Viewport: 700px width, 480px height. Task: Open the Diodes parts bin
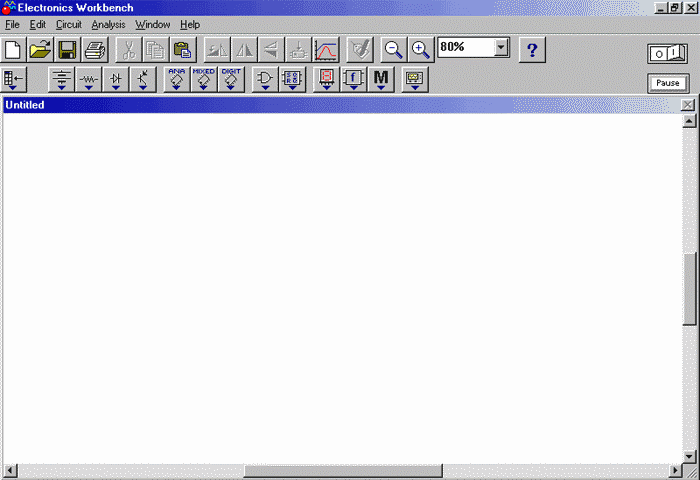[x=116, y=79]
